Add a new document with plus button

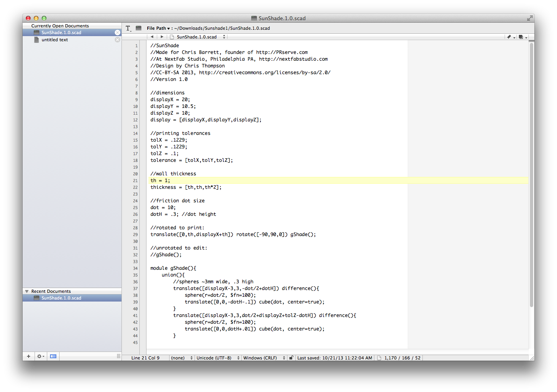(29, 356)
